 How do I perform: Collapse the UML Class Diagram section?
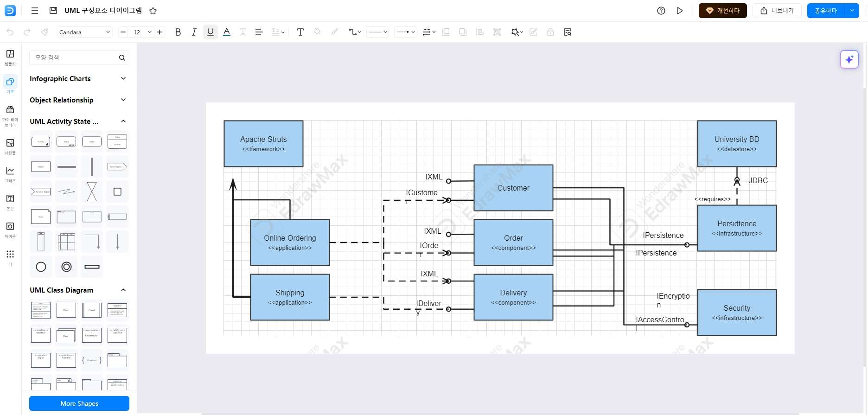point(123,290)
